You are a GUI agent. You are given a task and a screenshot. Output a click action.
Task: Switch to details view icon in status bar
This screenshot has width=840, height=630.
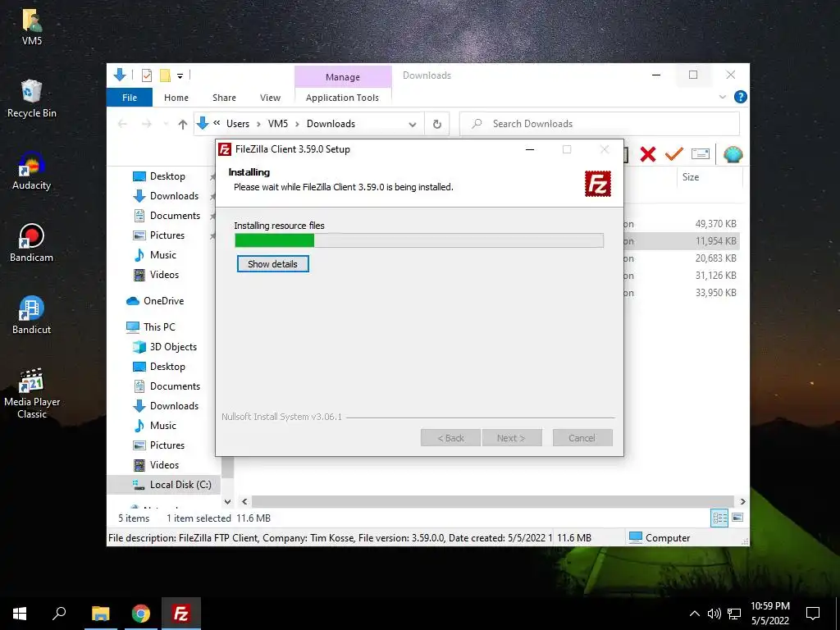pyautogui.click(x=719, y=518)
